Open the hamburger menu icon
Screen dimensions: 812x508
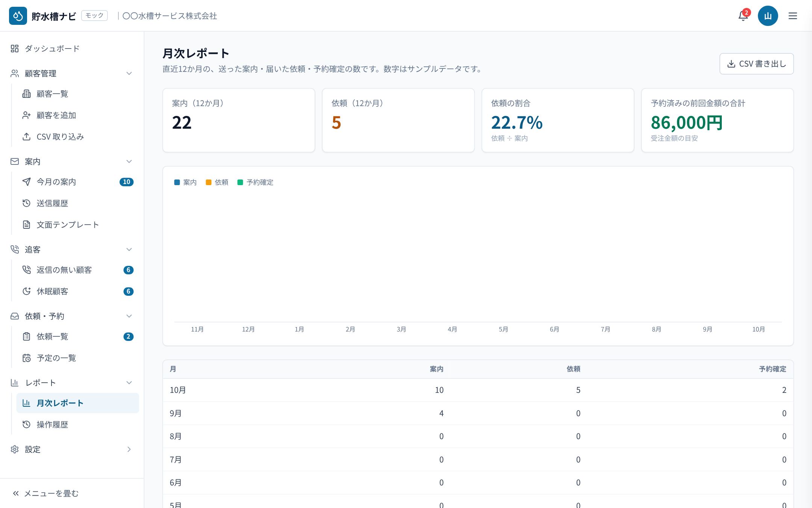[793, 16]
